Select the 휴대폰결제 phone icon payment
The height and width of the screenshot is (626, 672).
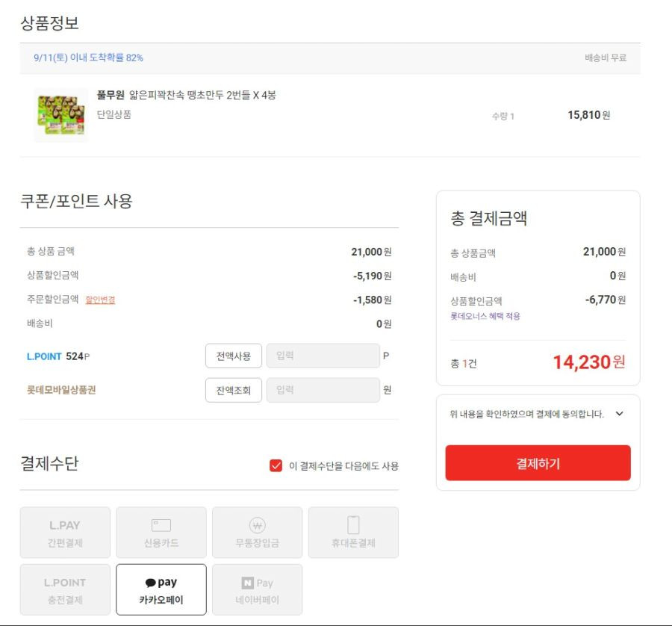pyautogui.click(x=353, y=533)
